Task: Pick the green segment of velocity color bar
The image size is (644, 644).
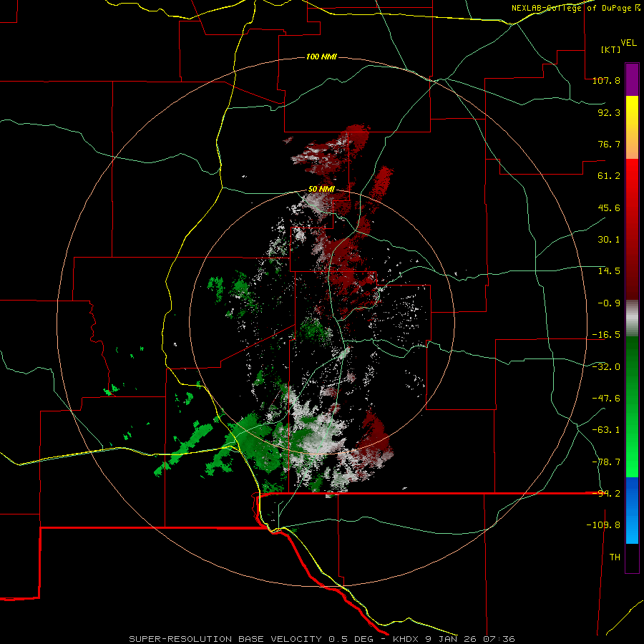Action: (632, 406)
